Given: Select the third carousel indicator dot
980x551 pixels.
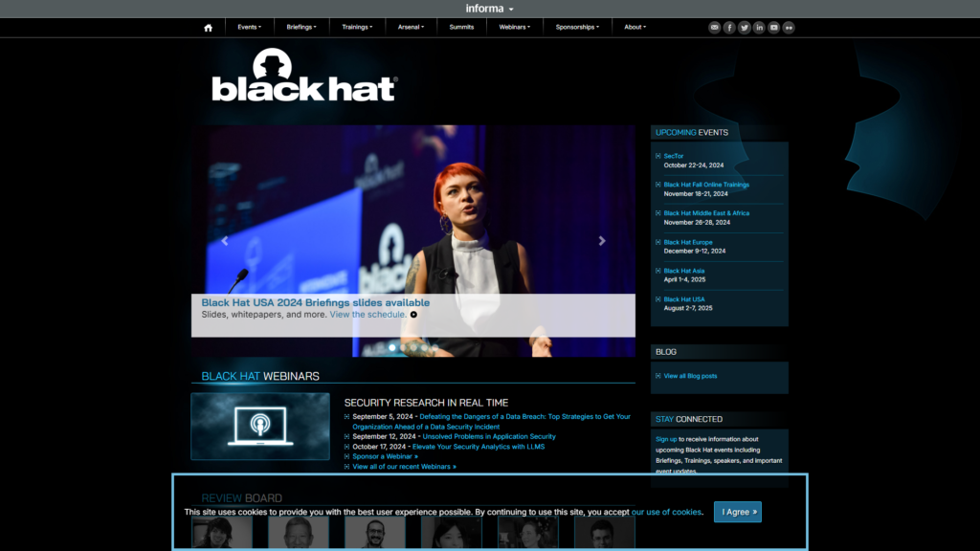Looking at the screenshot, I should click(413, 347).
